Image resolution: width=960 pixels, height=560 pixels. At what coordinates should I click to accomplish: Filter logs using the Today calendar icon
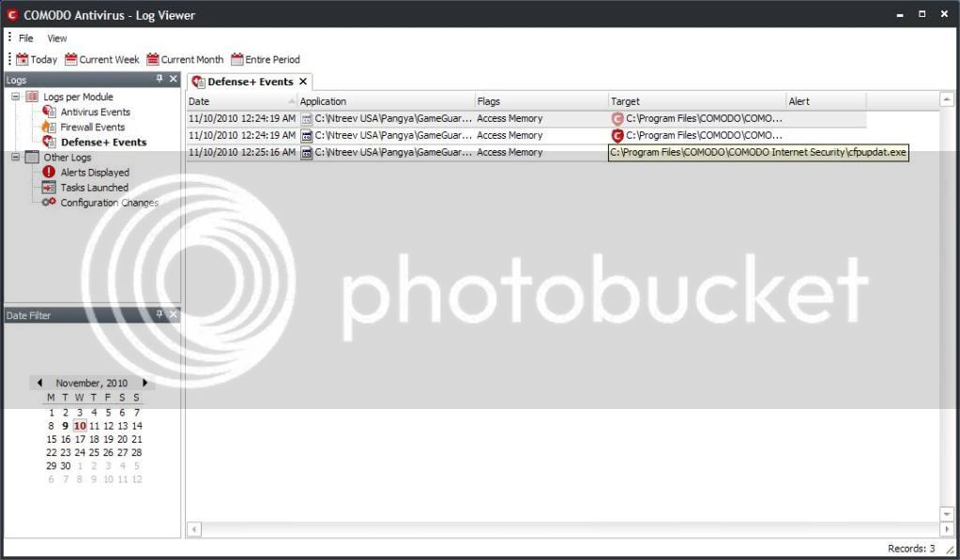(x=22, y=59)
